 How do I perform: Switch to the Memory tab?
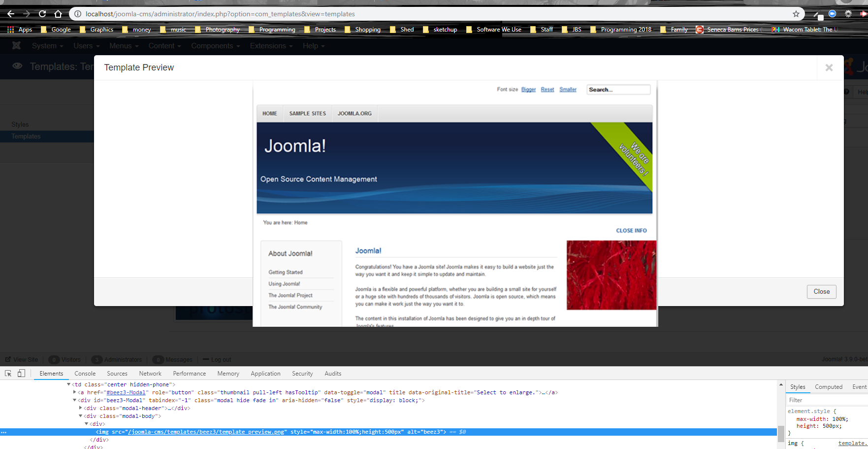[x=228, y=374]
